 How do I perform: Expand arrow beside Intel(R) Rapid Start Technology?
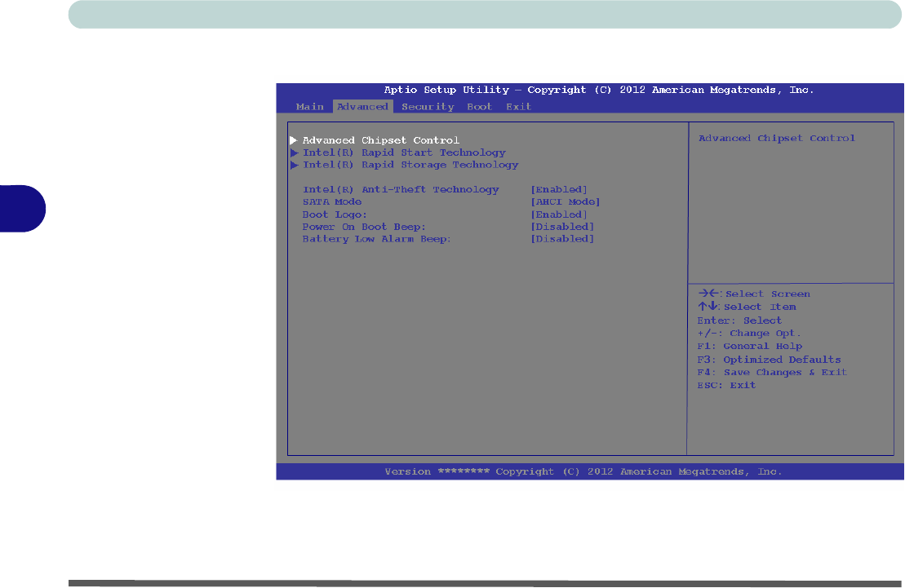click(x=294, y=153)
